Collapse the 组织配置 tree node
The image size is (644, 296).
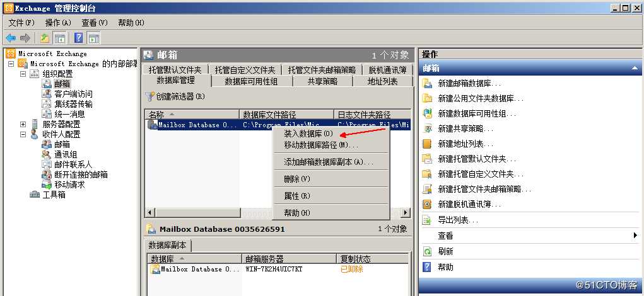click(23, 74)
